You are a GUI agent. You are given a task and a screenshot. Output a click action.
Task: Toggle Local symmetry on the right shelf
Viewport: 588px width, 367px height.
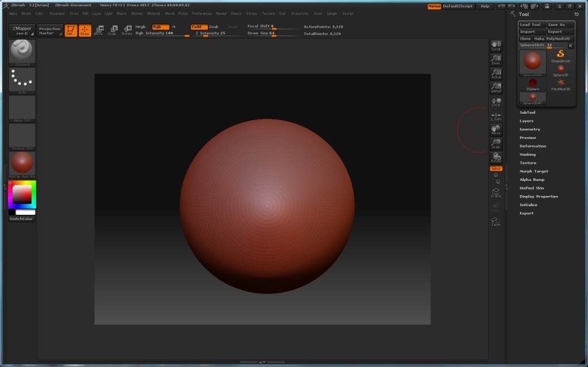(495, 102)
